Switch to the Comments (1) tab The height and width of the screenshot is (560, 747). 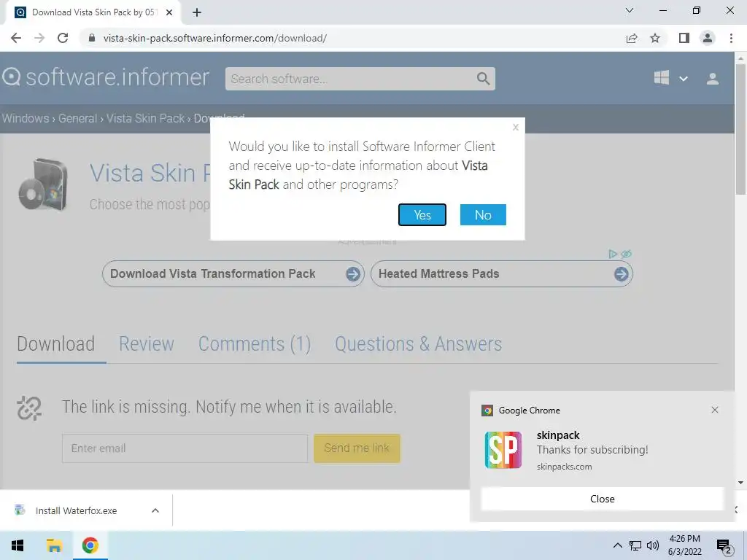255,344
